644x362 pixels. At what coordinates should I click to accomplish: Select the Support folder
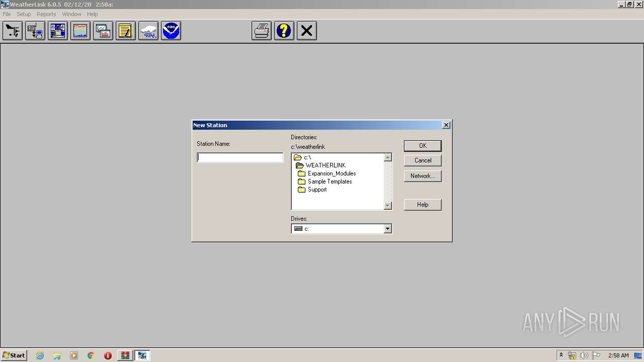tap(312, 190)
